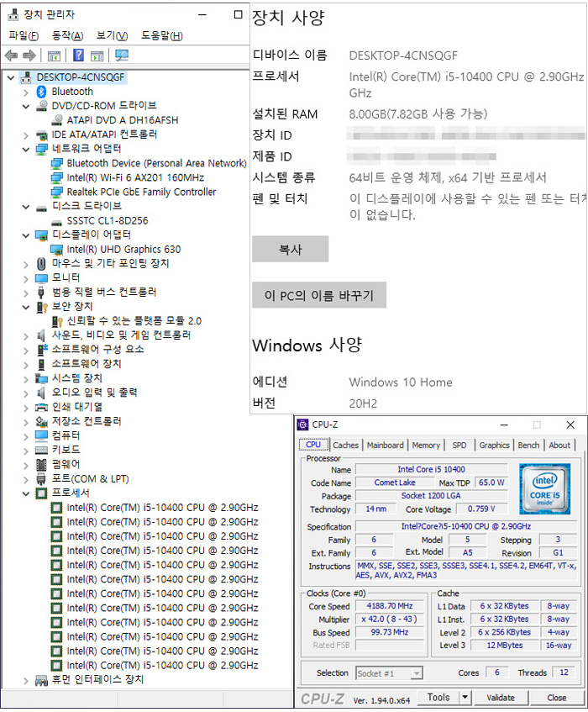Click the 보안 장치 security devices icon
Image resolution: width=588 pixels, height=712 pixels.
click(x=41, y=307)
